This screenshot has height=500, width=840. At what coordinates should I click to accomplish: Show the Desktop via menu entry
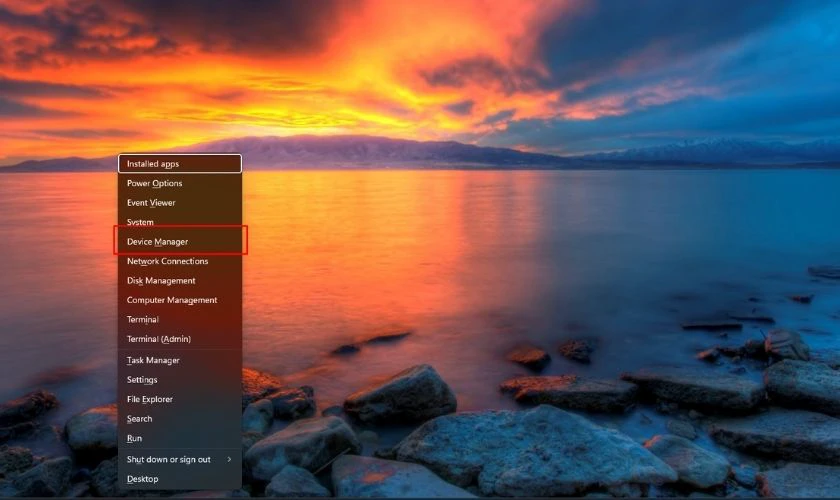coord(179,479)
